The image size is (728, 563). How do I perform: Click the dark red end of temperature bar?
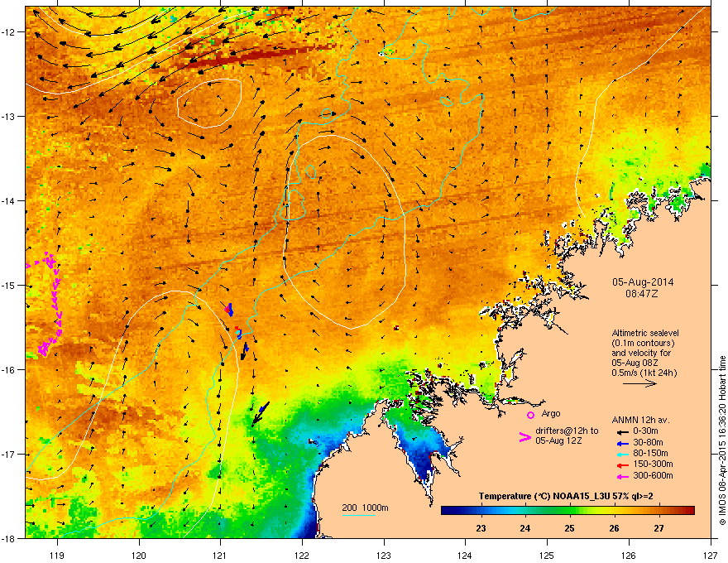point(689,511)
